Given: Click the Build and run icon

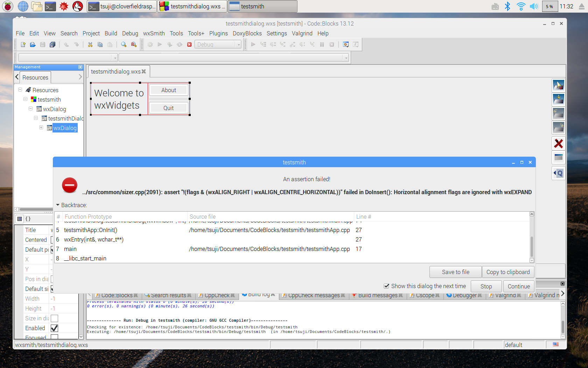Looking at the screenshot, I should pos(170,45).
